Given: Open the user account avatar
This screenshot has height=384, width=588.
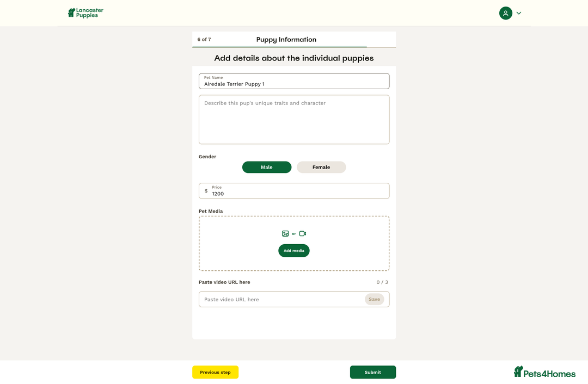Looking at the screenshot, I should pyautogui.click(x=505, y=13).
